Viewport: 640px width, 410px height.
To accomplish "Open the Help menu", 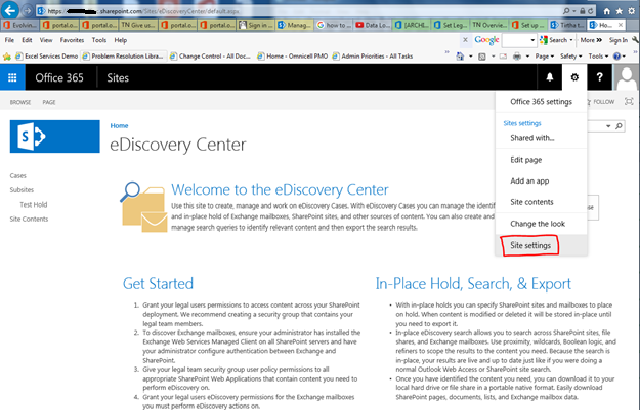I will 121,40.
